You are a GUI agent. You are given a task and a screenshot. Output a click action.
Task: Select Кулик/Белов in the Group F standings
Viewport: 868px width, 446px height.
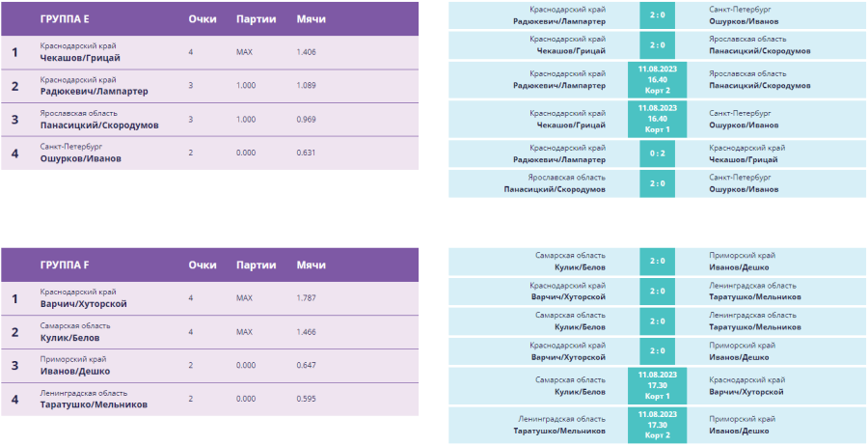click(x=69, y=337)
